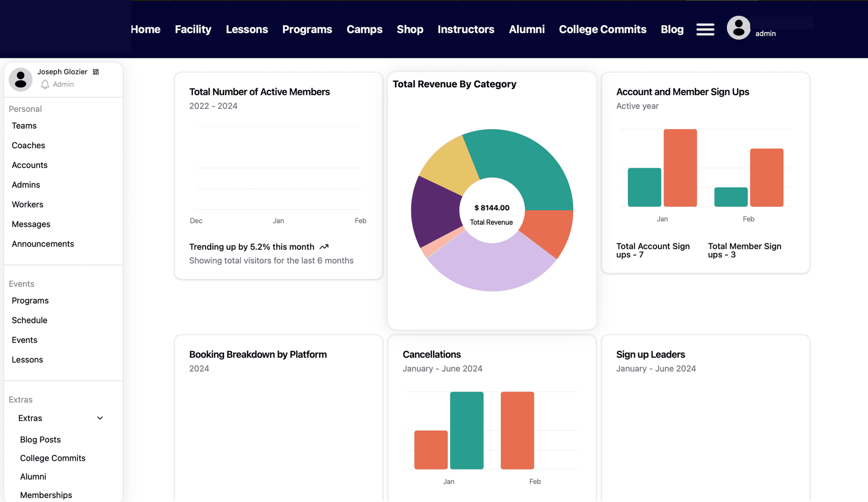
Task: Open Memberships under Extras
Action: point(46,495)
